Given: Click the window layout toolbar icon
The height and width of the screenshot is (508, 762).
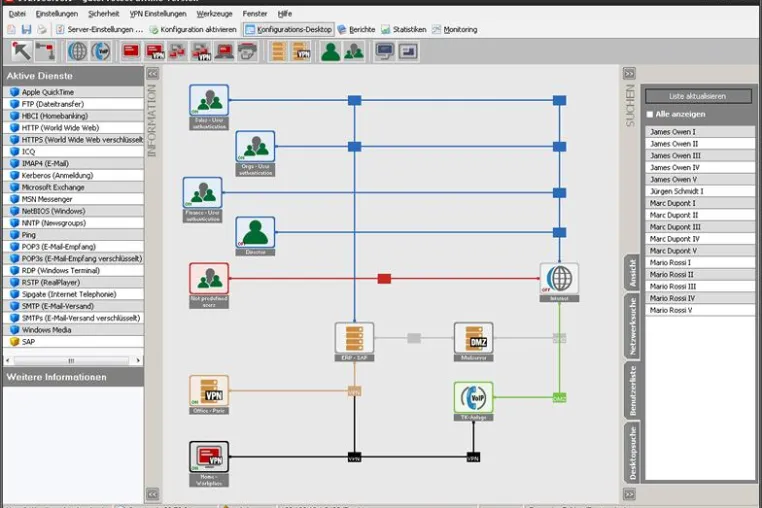Looking at the screenshot, I should [408, 51].
